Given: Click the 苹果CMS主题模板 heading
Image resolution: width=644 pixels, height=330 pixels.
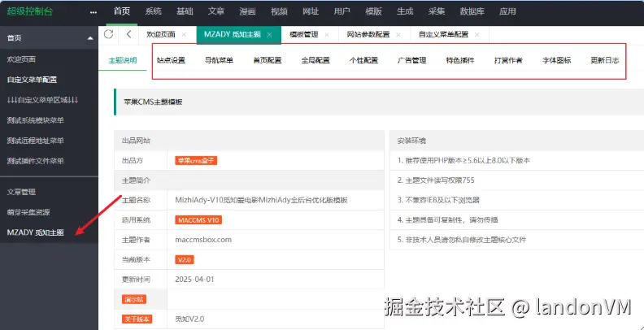Looking at the screenshot, I should 153,102.
